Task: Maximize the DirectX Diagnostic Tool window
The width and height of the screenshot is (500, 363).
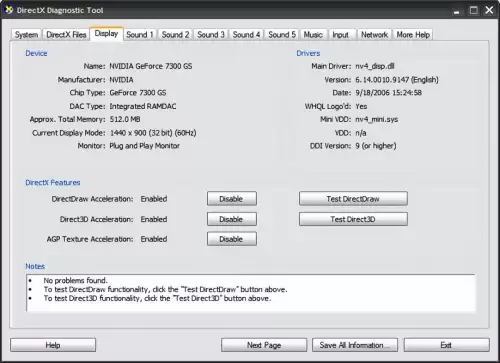Action: point(474,10)
